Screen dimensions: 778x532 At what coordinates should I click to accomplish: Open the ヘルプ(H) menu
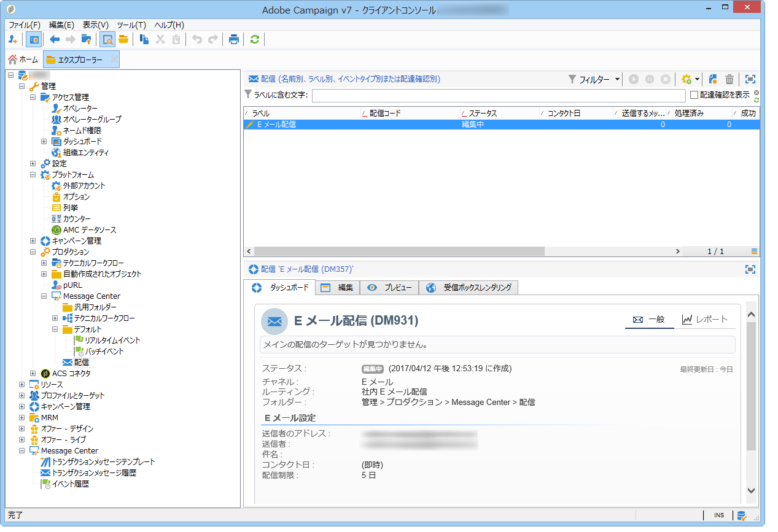click(x=169, y=25)
